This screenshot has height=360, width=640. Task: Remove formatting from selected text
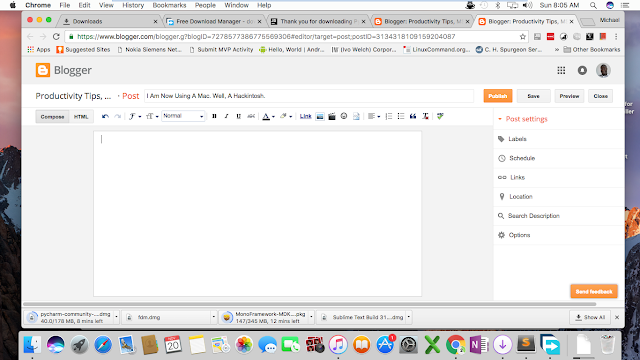(x=425, y=116)
